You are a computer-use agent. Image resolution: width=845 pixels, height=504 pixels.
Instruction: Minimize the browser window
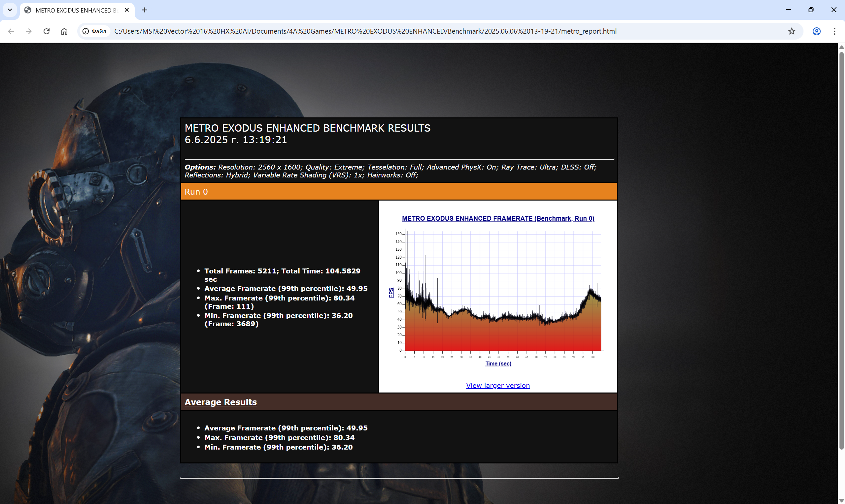(788, 10)
